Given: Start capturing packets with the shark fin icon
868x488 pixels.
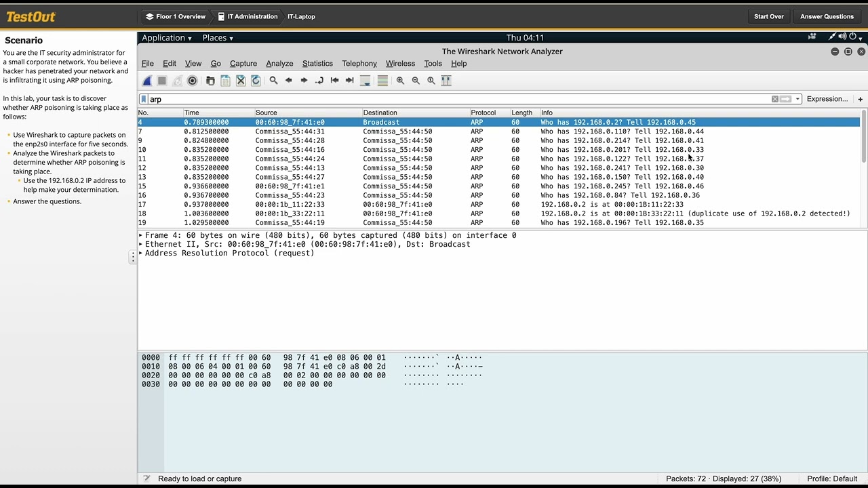Looking at the screenshot, I should (147, 81).
